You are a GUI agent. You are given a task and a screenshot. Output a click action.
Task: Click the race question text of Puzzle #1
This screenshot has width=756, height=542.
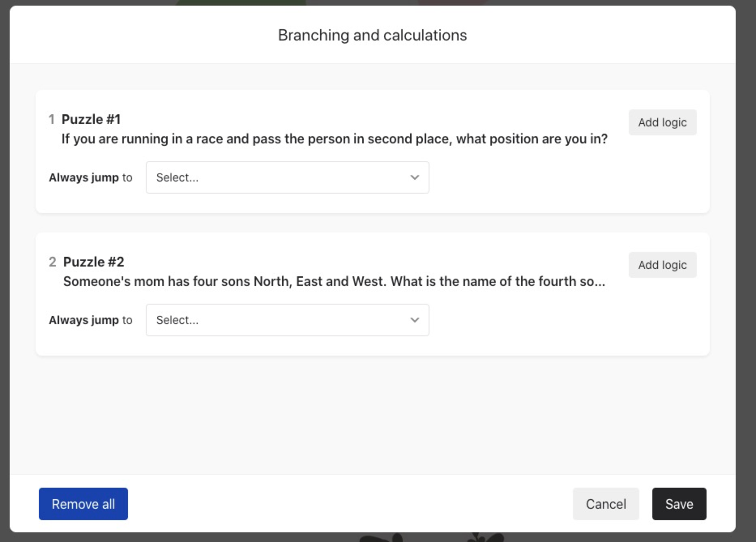click(x=335, y=139)
